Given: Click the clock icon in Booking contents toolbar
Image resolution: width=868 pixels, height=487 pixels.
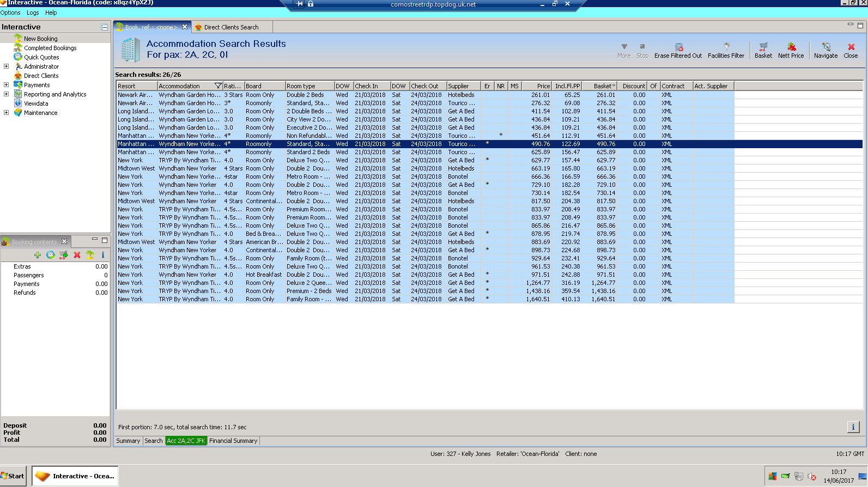Looking at the screenshot, I should pos(51,255).
